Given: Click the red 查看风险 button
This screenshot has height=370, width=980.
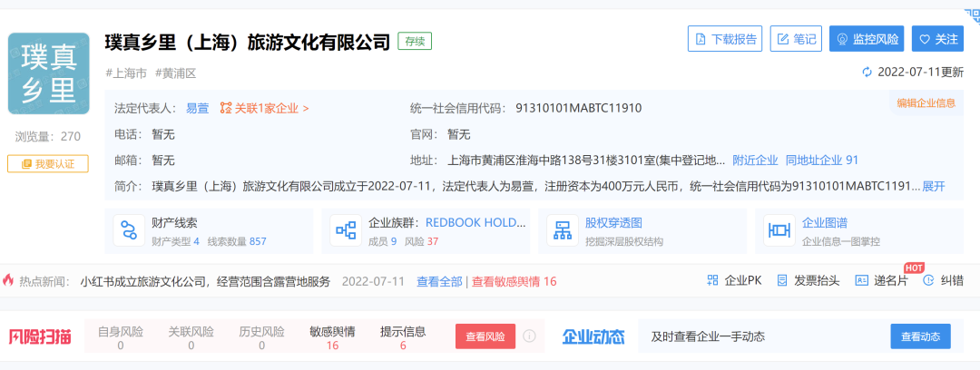Looking at the screenshot, I should click(485, 336).
